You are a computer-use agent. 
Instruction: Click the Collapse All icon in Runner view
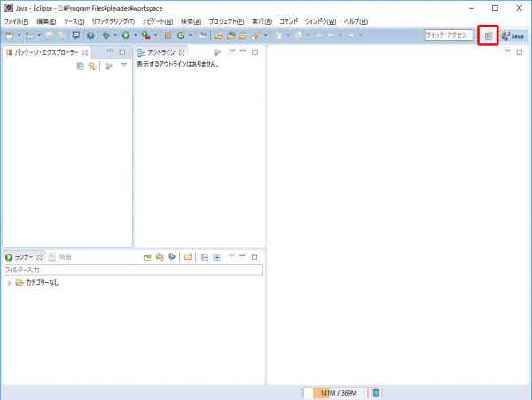(x=205, y=256)
